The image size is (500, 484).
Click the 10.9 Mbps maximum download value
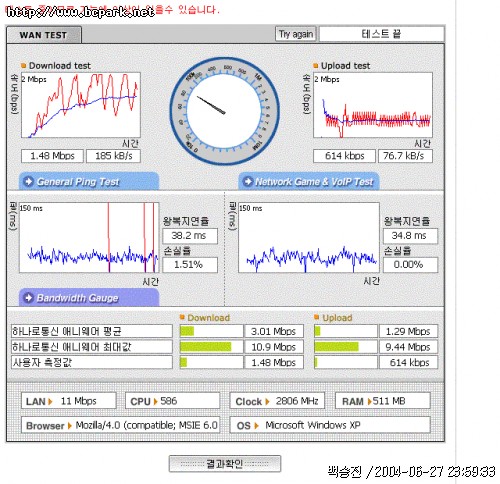coord(274,347)
